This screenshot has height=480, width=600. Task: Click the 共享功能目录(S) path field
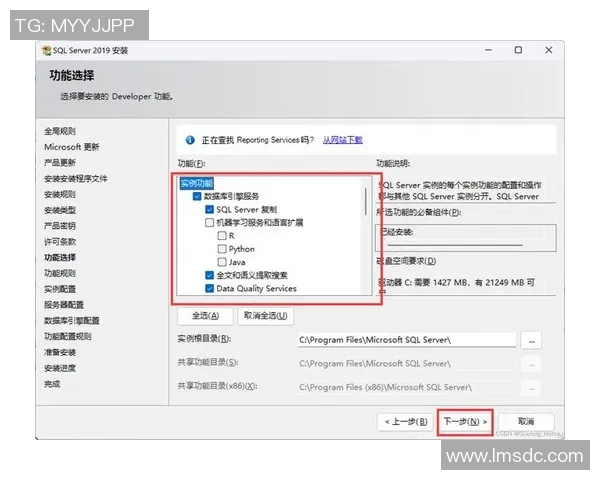406,364
